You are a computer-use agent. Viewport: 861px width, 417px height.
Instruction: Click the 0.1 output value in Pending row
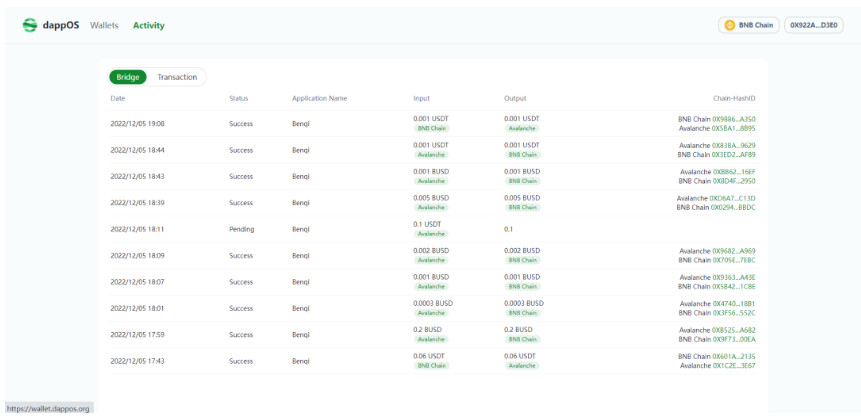click(508, 229)
